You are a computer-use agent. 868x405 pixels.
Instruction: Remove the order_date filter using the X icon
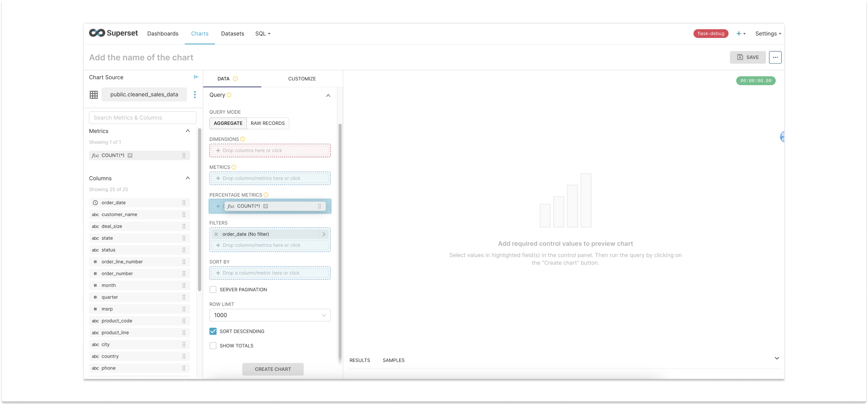pyautogui.click(x=216, y=234)
